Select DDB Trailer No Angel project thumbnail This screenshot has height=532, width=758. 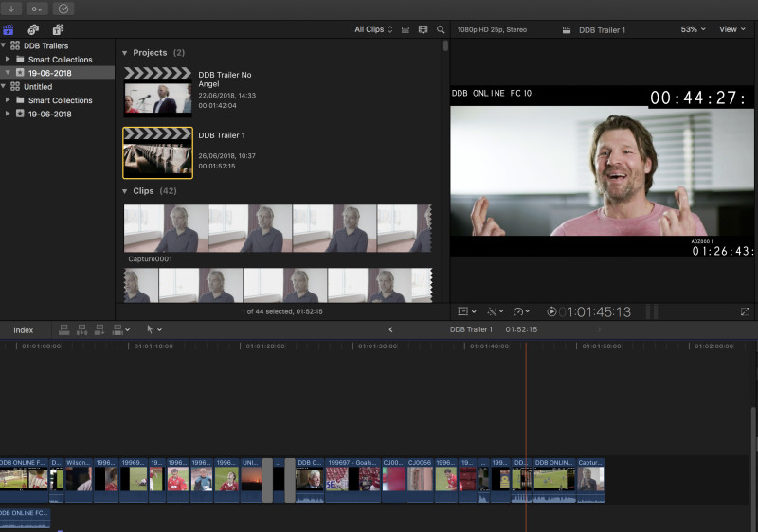tap(157, 92)
